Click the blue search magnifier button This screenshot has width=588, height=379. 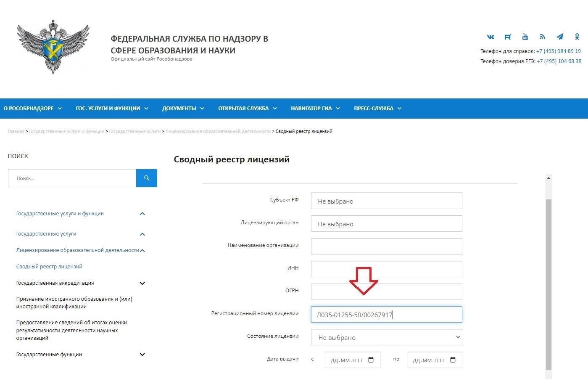coord(147,178)
